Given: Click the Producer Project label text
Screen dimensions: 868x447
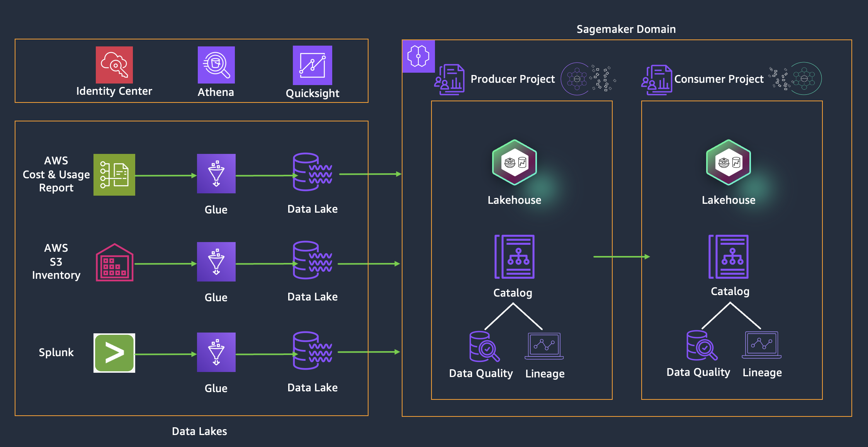Looking at the screenshot, I should pos(512,79).
